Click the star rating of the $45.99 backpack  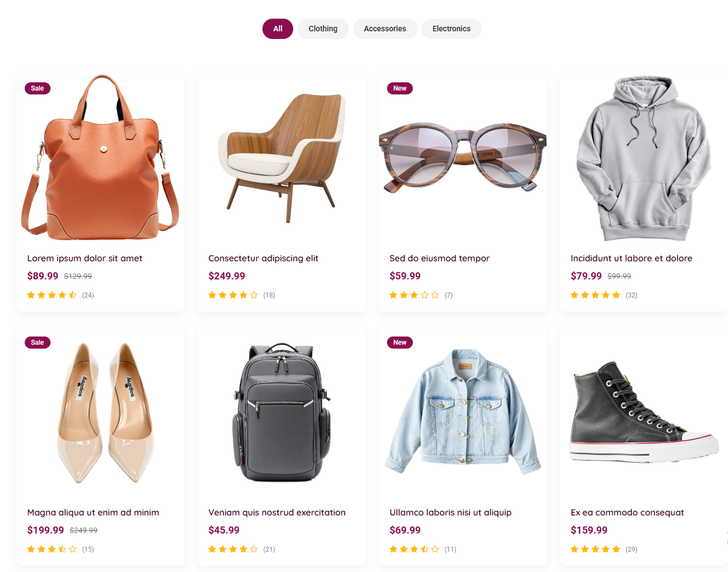(x=233, y=549)
